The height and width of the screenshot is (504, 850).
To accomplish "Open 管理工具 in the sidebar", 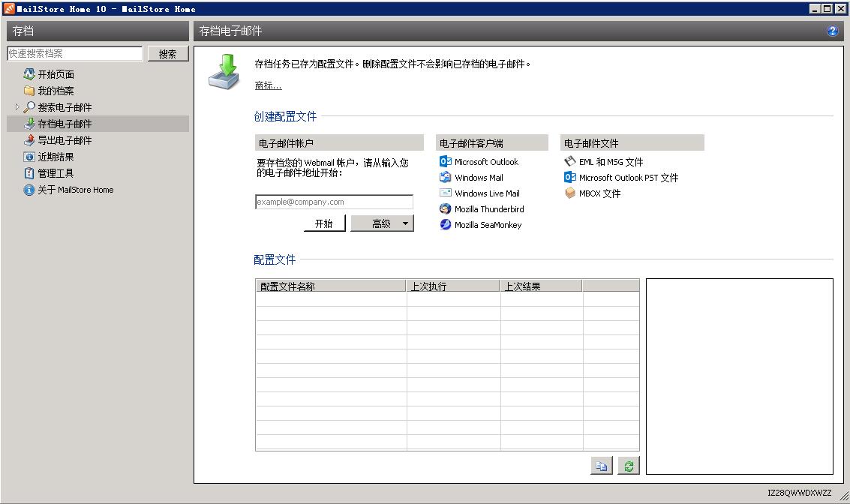I will [56, 173].
